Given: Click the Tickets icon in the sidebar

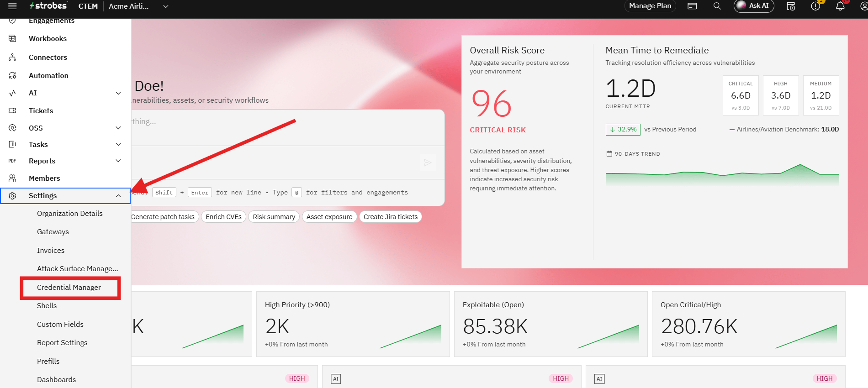Looking at the screenshot, I should (12, 110).
